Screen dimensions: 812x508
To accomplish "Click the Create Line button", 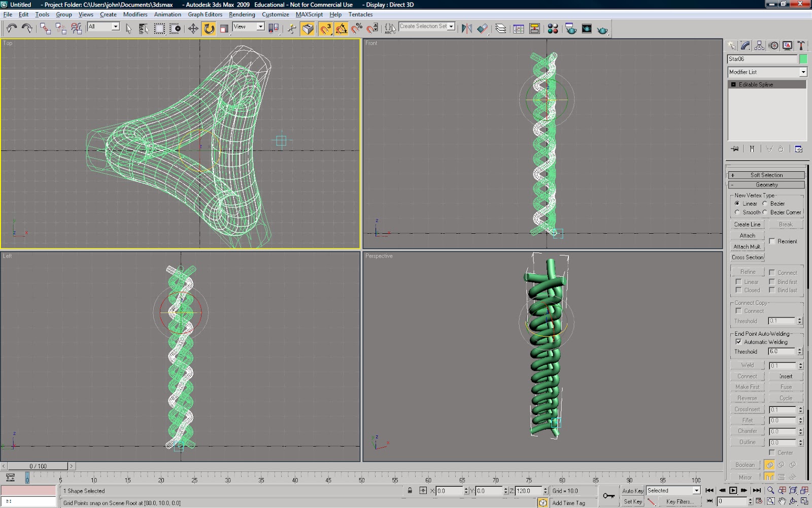I will pos(747,224).
